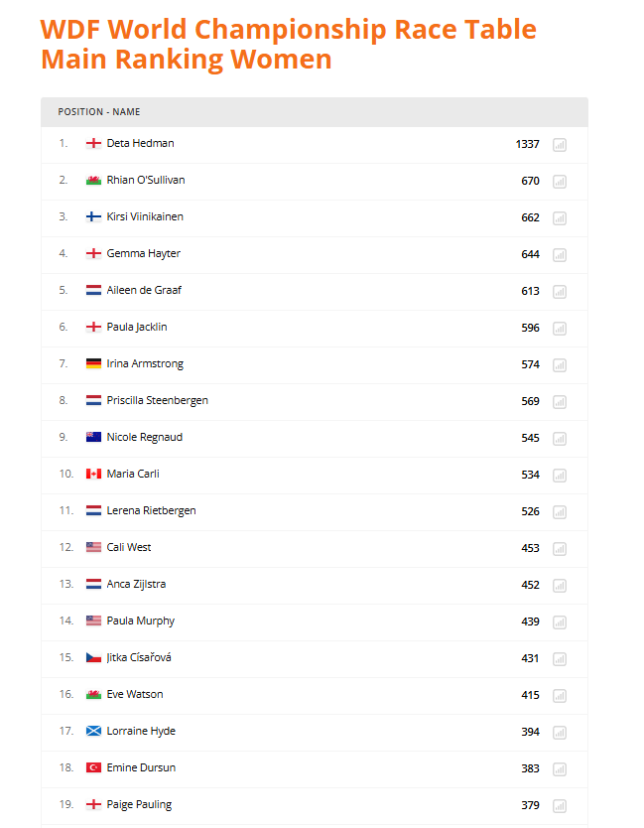The image size is (644, 828).
Task: Click Paula Murphy's points value 439
Action: 530,621
